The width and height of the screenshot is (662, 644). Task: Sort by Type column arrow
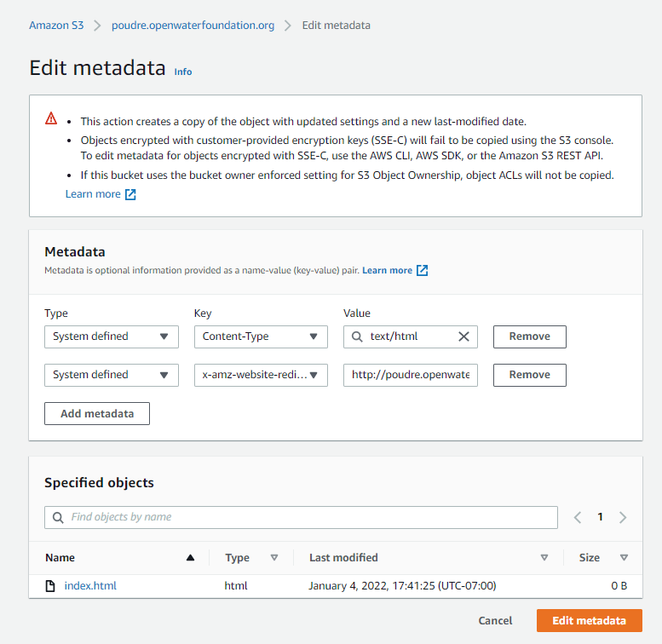coord(274,558)
